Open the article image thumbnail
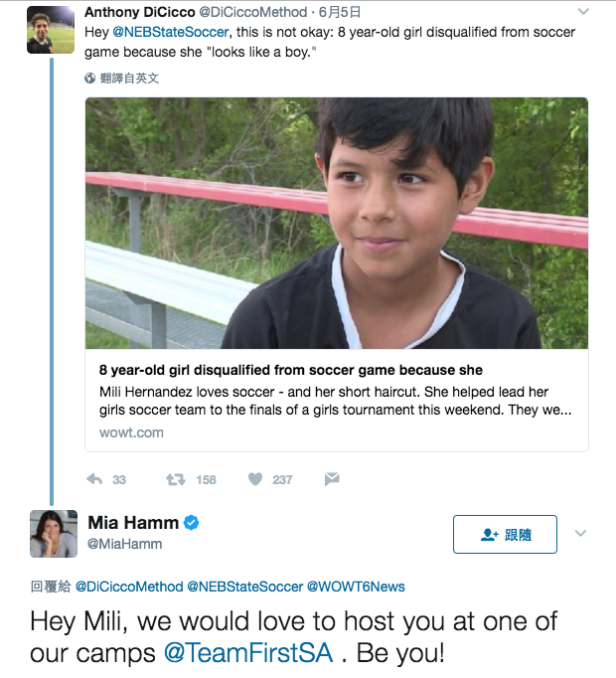This screenshot has height=678, width=616. point(336,223)
